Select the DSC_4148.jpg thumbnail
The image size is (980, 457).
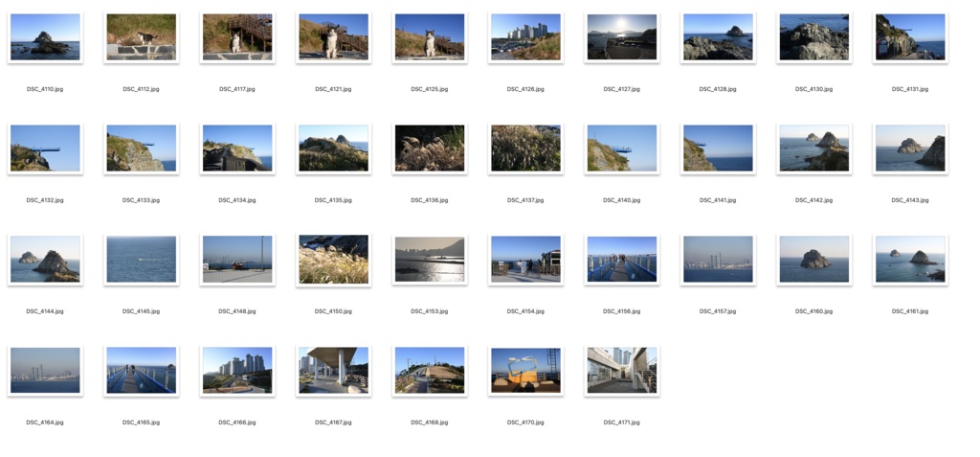click(237, 260)
